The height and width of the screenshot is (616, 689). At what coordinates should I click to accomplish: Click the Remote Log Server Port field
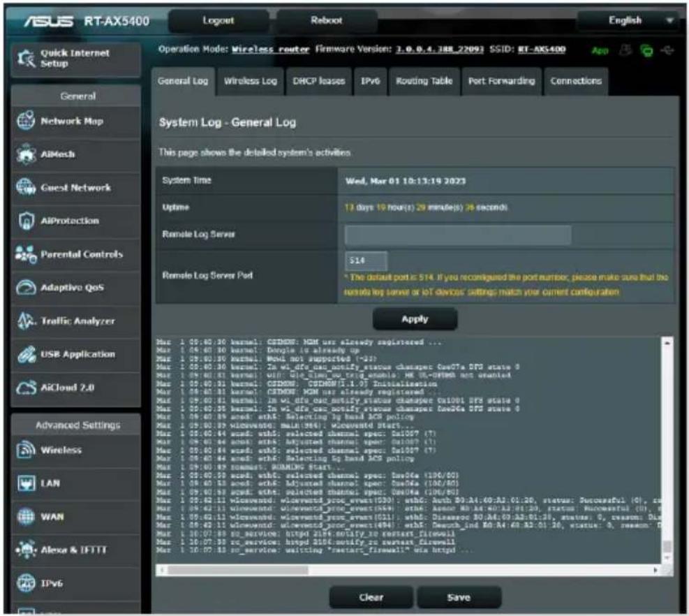point(366,261)
